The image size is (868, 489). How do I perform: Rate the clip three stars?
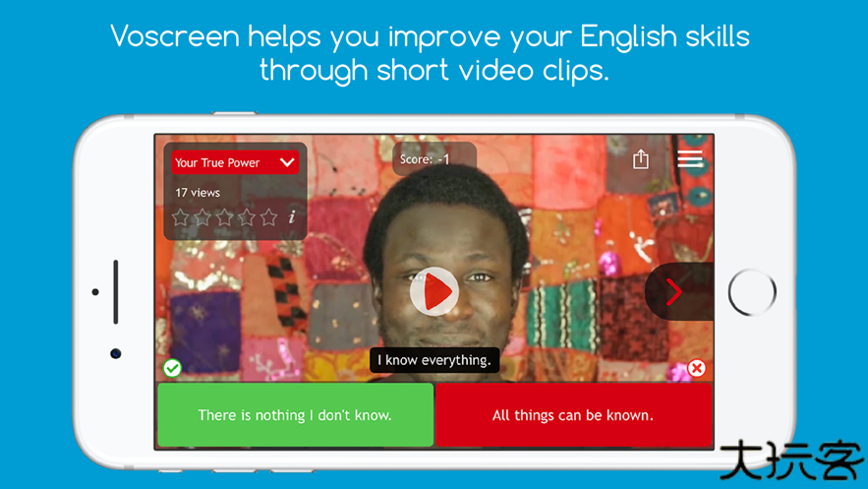coord(225,217)
